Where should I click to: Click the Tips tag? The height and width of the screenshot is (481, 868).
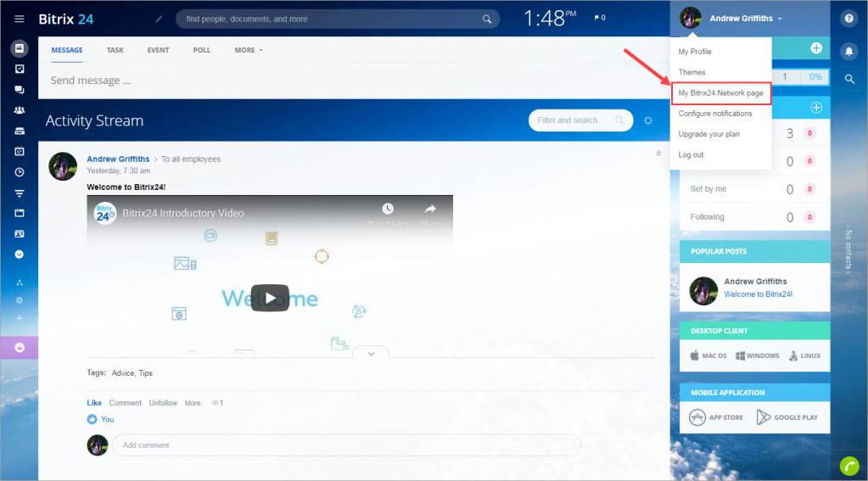(146, 373)
